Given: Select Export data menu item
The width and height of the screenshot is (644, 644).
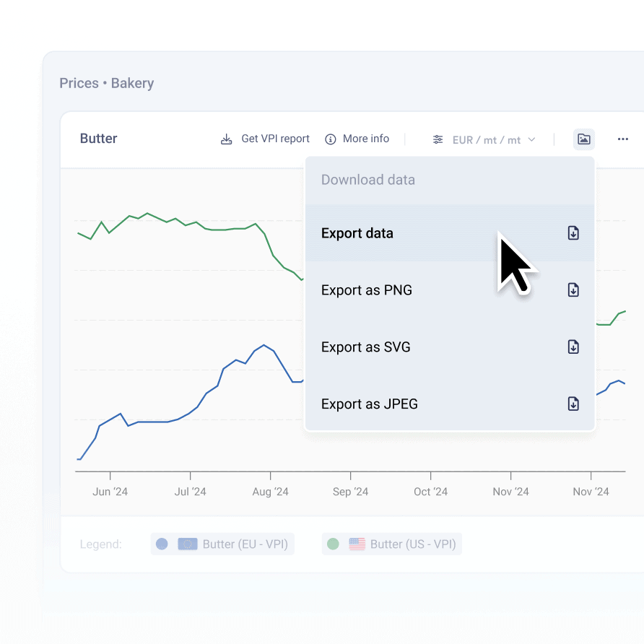Looking at the screenshot, I should pos(357,233).
